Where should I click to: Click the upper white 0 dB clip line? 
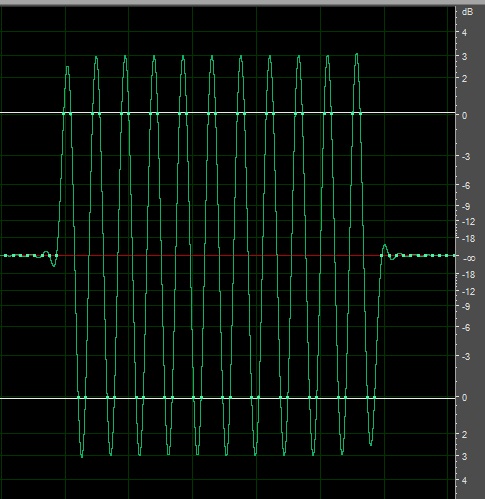228,113
